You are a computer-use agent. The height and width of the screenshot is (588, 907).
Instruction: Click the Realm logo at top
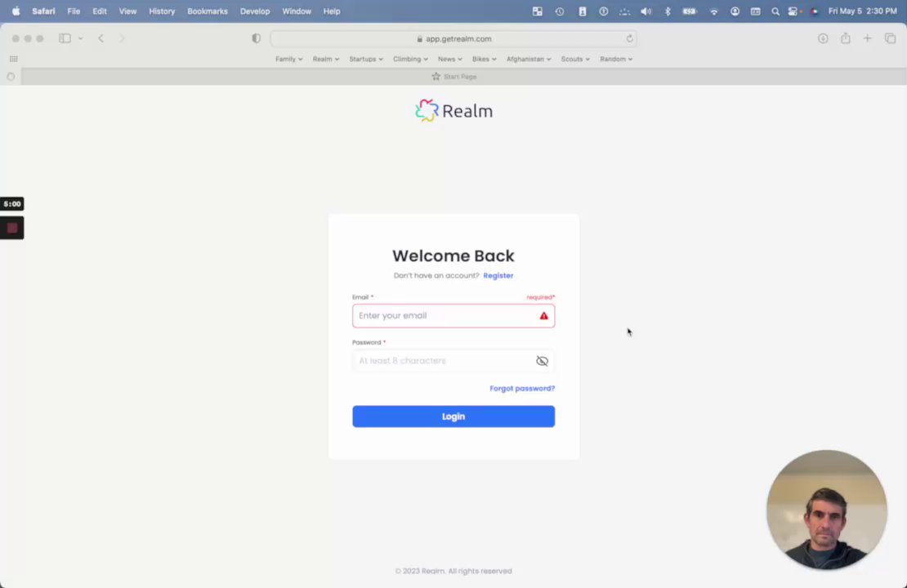click(453, 110)
